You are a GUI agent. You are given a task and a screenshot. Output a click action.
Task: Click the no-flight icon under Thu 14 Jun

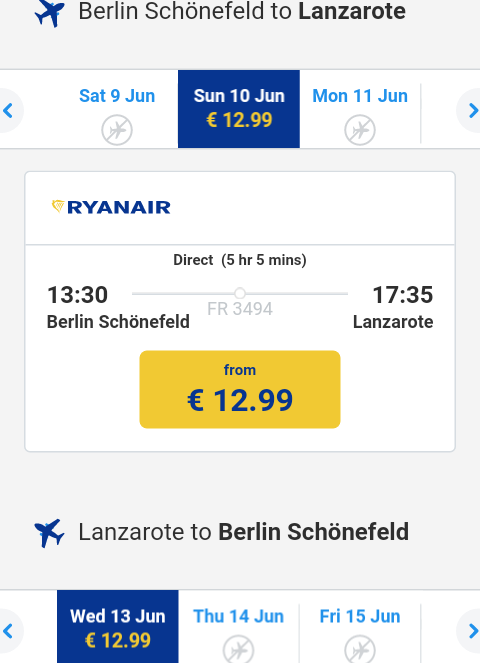tap(239, 649)
